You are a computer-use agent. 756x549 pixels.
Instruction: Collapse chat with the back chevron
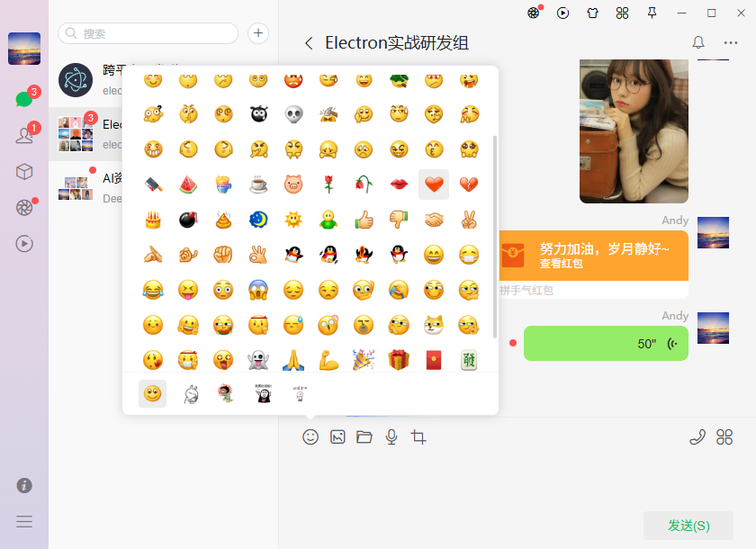click(x=309, y=42)
